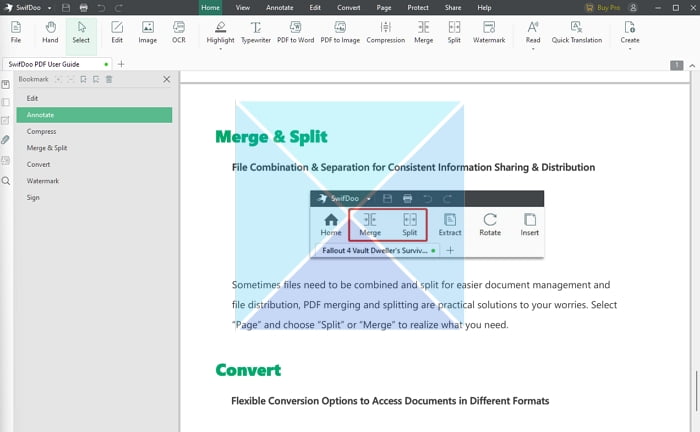The width and height of the screenshot is (700, 432).
Task: Open the Annotate ribbon tab
Action: click(x=279, y=8)
